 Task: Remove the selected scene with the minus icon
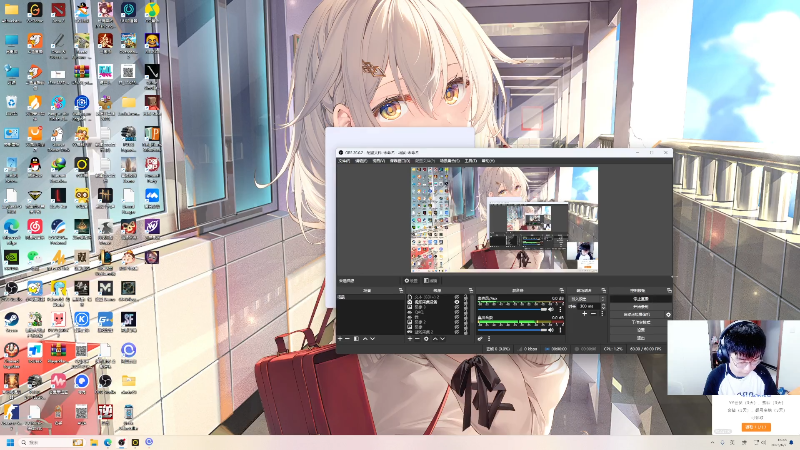click(347, 339)
